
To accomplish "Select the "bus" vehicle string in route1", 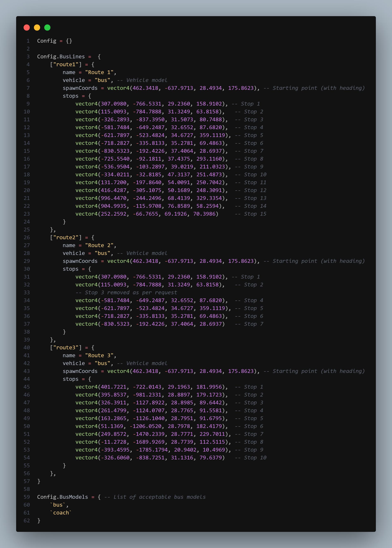I will 103,80.
